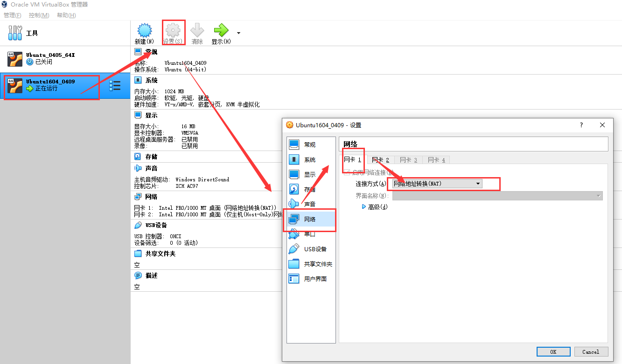Click the 存储 section header in details

pyautogui.click(x=151, y=157)
